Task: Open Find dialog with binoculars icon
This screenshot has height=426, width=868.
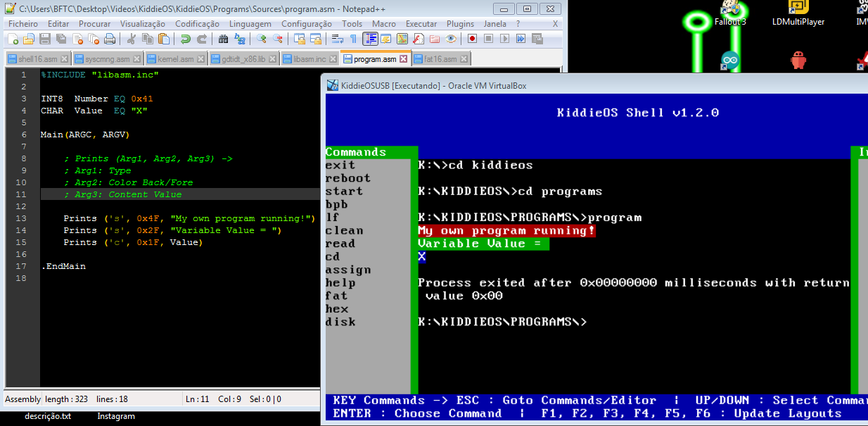Action: pyautogui.click(x=222, y=39)
